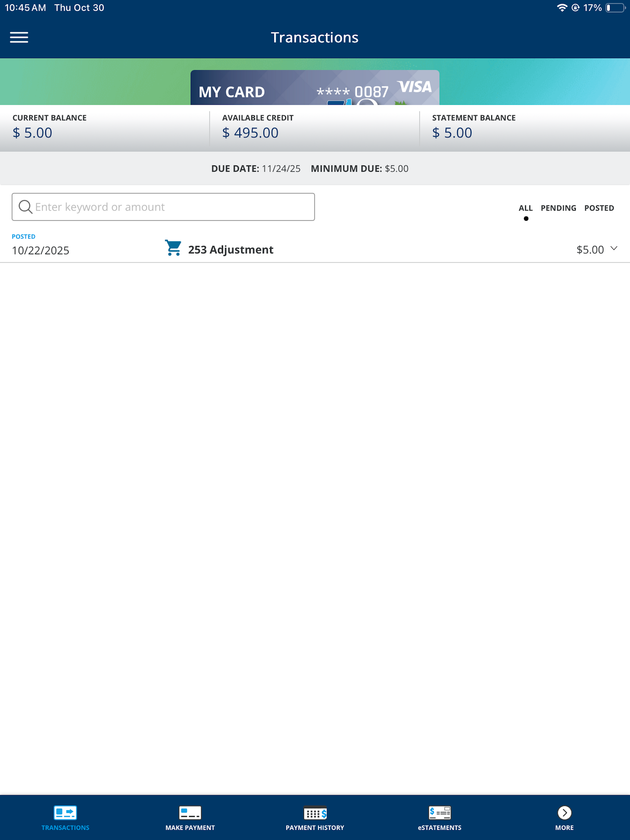Open PAYMENT HISTORY label in bottom bar

[x=315, y=828]
